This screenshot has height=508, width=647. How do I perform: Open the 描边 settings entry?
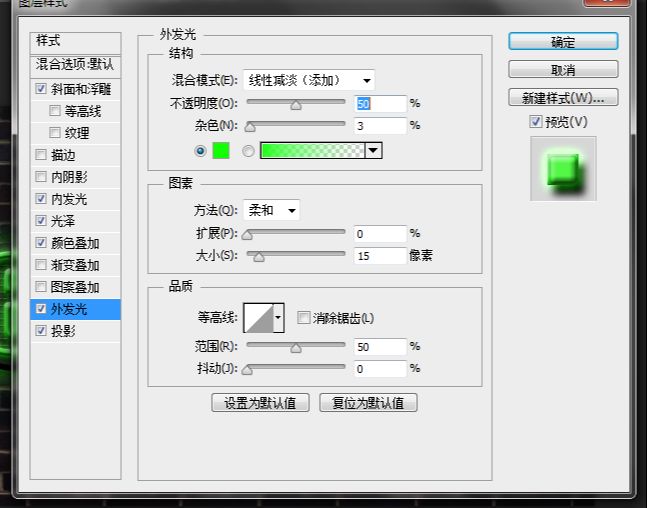(63, 155)
